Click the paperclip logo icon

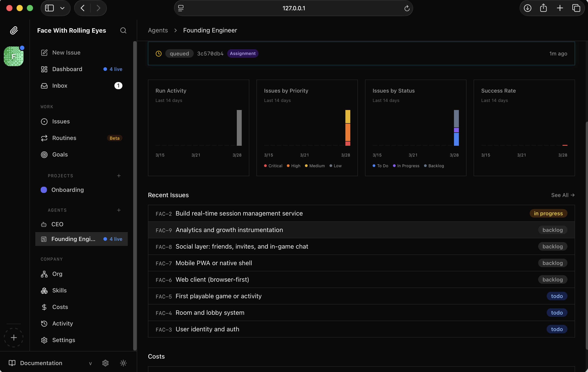(x=14, y=30)
